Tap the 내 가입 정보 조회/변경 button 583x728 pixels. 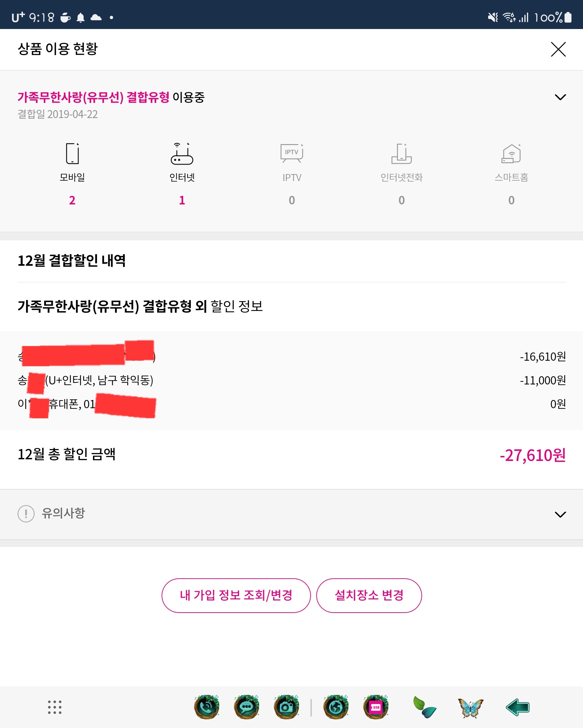pos(236,595)
